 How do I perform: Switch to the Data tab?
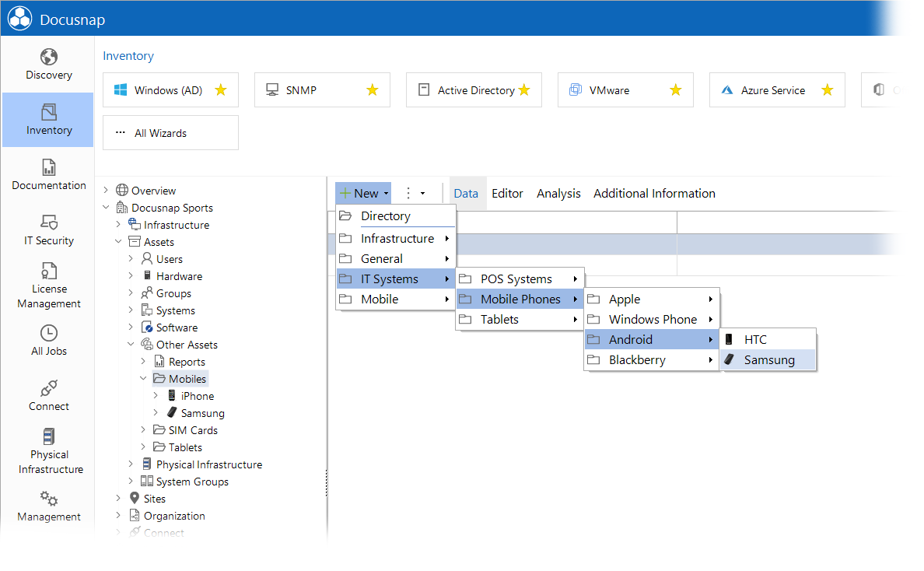pos(466,193)
